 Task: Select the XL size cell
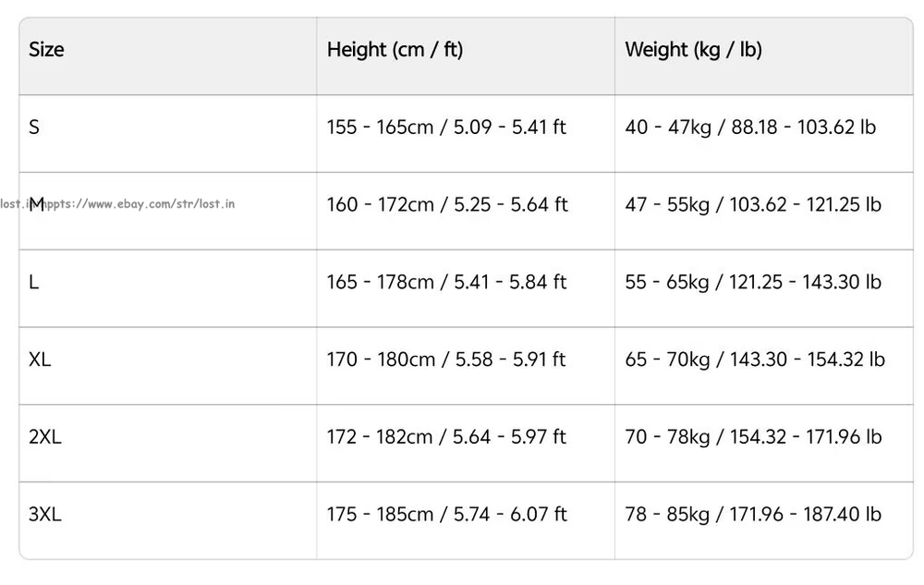pyautogui.click(x=40, y=360)
